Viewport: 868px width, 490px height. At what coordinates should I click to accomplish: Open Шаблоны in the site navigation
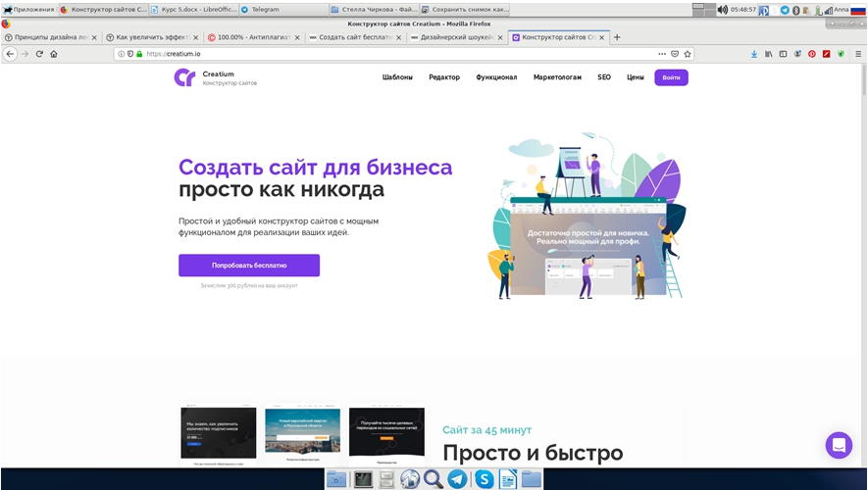(397, 77)
